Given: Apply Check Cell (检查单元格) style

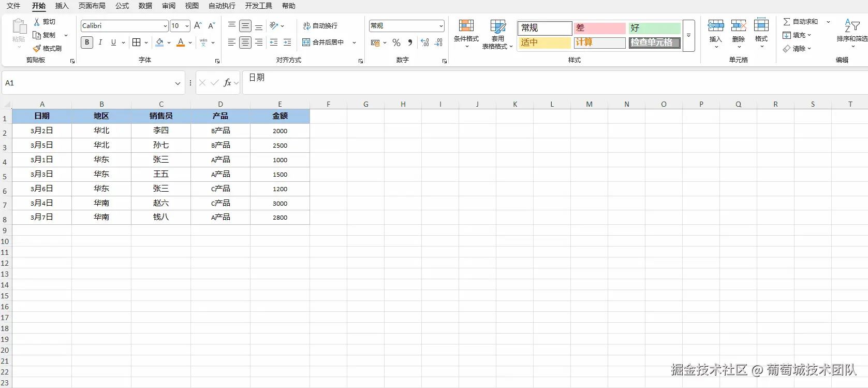Looking at the screenshot, I should click(x=655, y=42).
